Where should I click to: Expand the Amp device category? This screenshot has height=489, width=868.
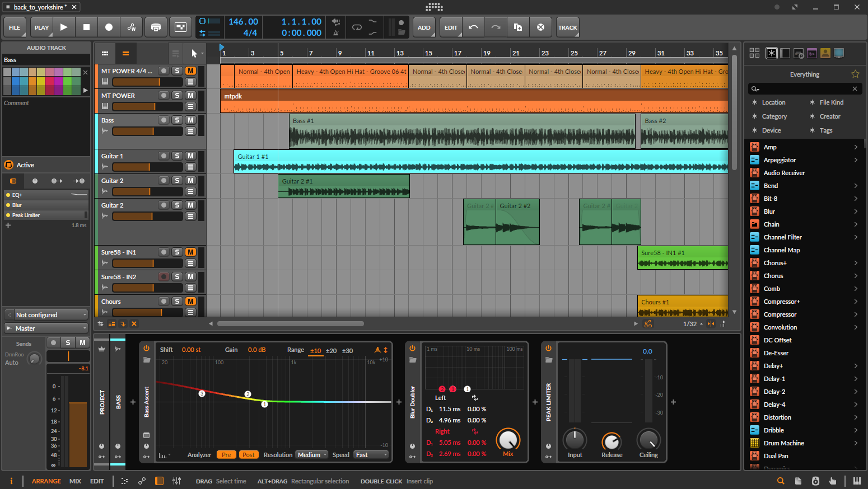(855, 147)
